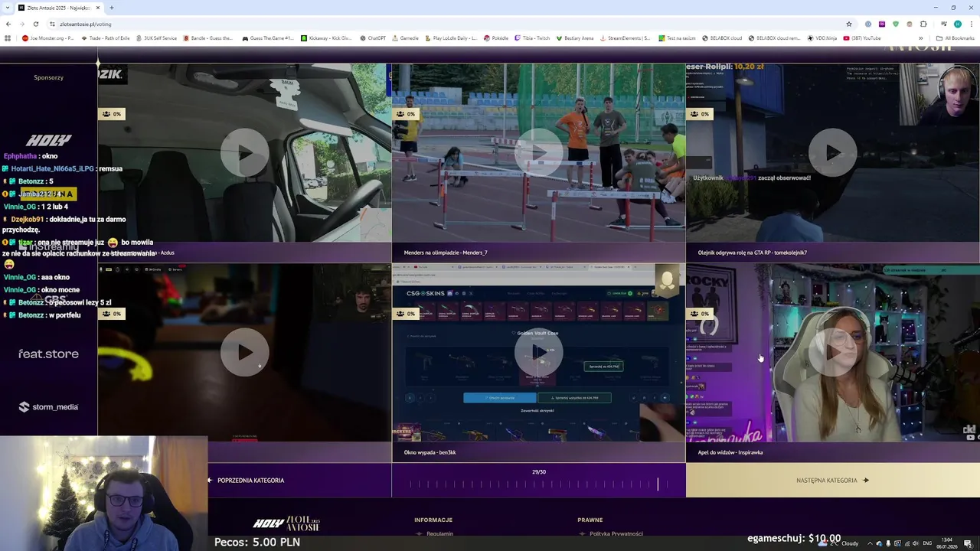Open the ChatGPT bookmark
This screenshot has height=551, width=980.
pyautogui.click(x=373, y=38)
